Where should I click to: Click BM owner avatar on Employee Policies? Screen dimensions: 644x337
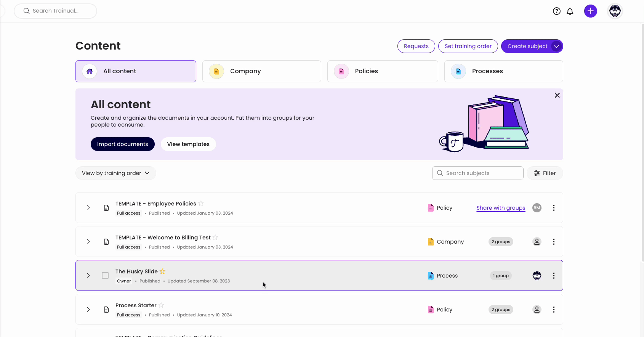coord(537,208)
